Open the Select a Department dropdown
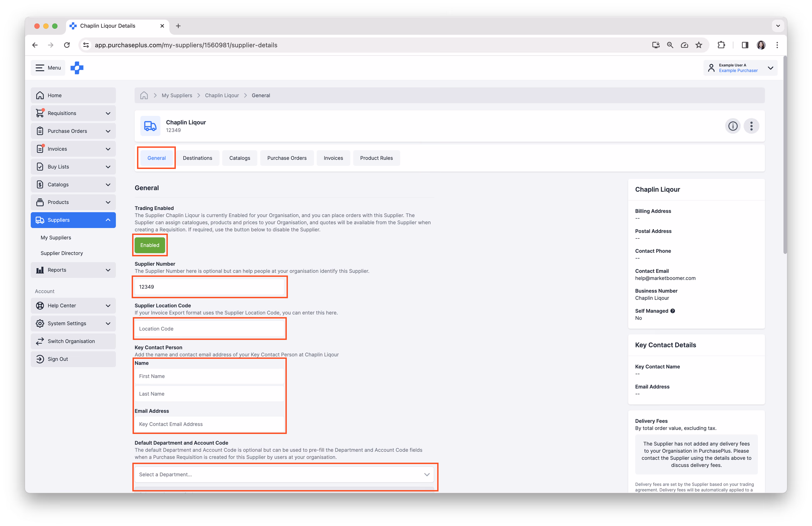Screen dimensions: 812x526 click(284, 474)
